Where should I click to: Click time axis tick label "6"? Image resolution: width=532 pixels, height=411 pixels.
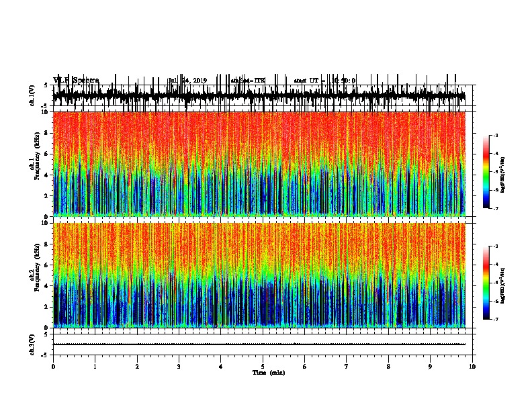(305, 367)
